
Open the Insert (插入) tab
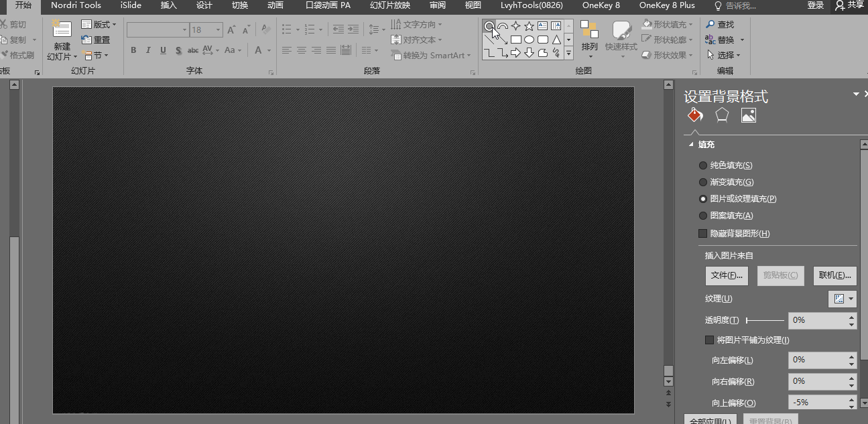(169, 5)
